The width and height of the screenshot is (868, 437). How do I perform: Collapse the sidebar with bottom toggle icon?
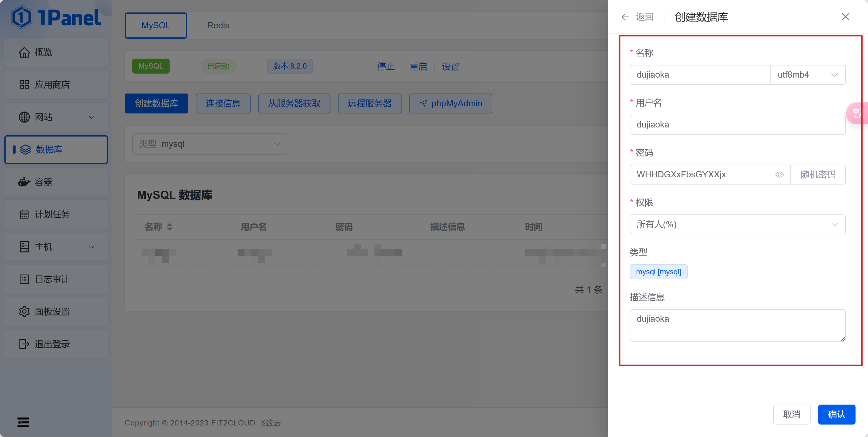coord(23,422)
